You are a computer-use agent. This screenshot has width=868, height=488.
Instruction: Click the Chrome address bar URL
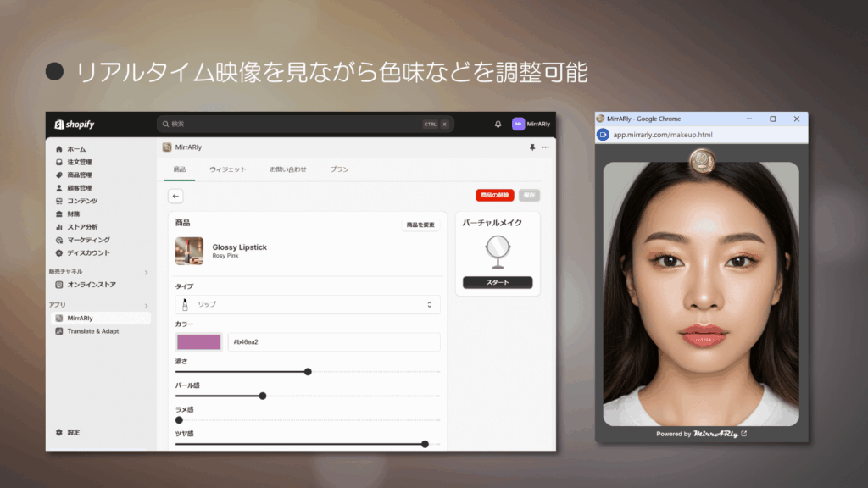click(663, 135)
